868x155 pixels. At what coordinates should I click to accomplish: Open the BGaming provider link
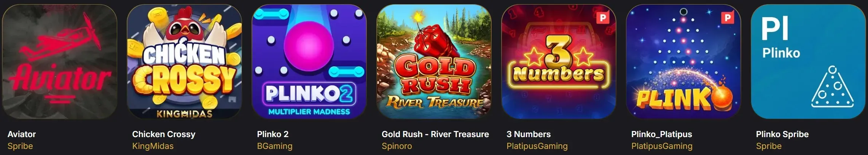point(275,146)
